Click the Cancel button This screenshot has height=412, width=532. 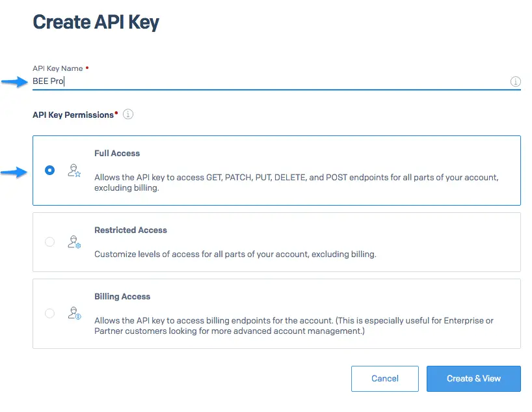coord(385,379)
